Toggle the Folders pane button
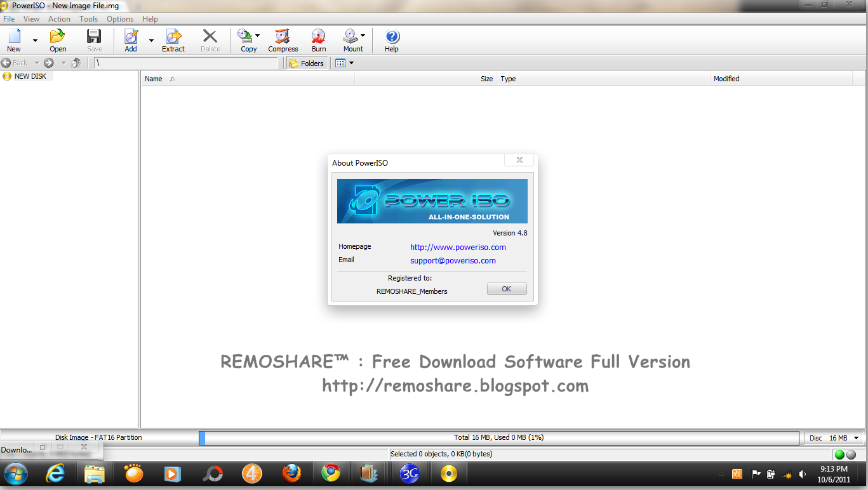Screen dimensions: 868x490 (306, 63)
